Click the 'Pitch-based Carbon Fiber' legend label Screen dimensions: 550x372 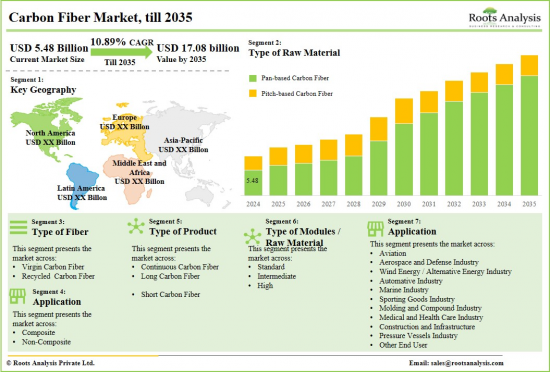297,94
